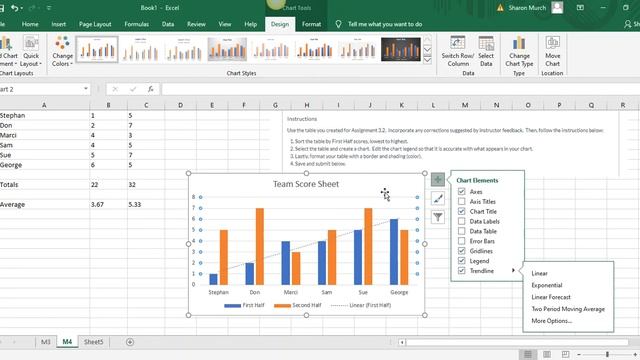Enable Error Bars checkbox
640x360 pixels.
tap(461, 241)
